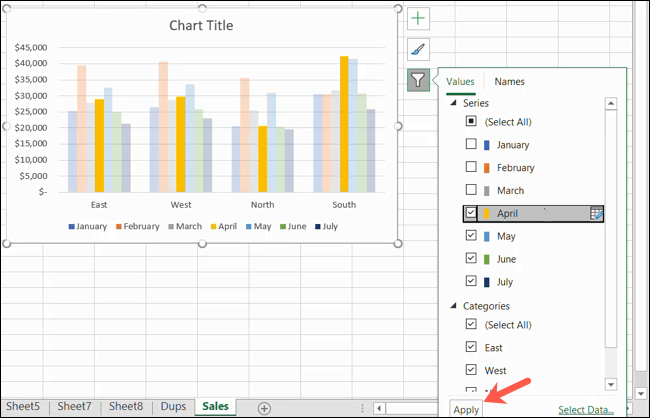
Task: Click the edit series icon on April row
Action: [596, 214]
